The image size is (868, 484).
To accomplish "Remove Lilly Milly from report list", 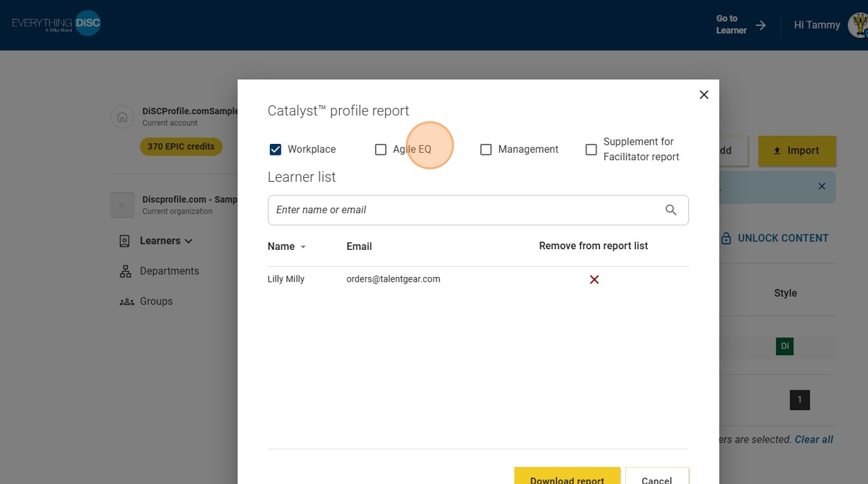I will [x=594, y=280].
